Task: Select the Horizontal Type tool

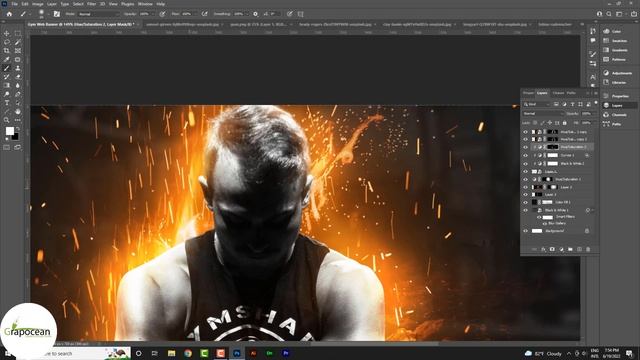Action: 7,103
